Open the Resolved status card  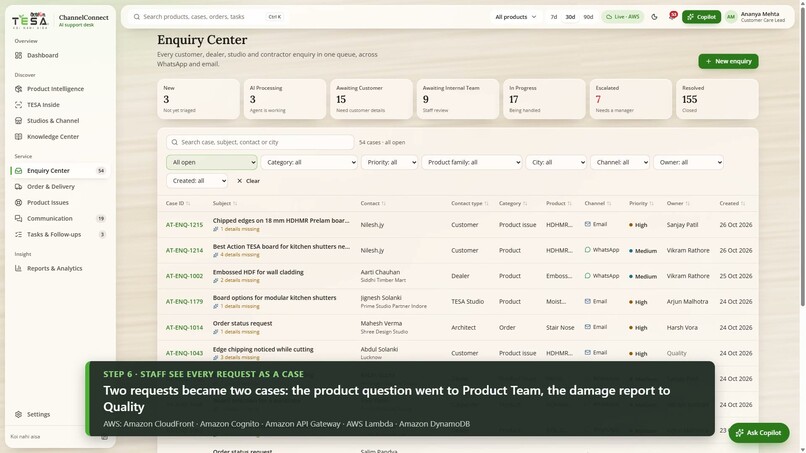pos(717,99)
